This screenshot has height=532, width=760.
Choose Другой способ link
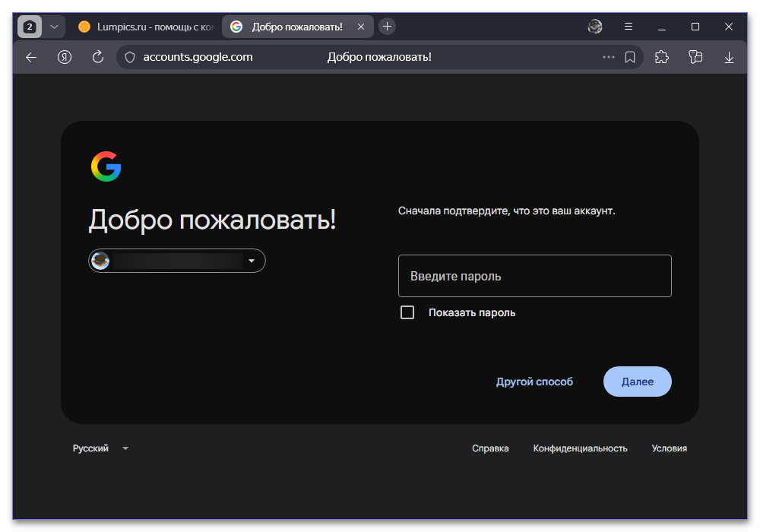pyautogui.click(x=534, y=382)
